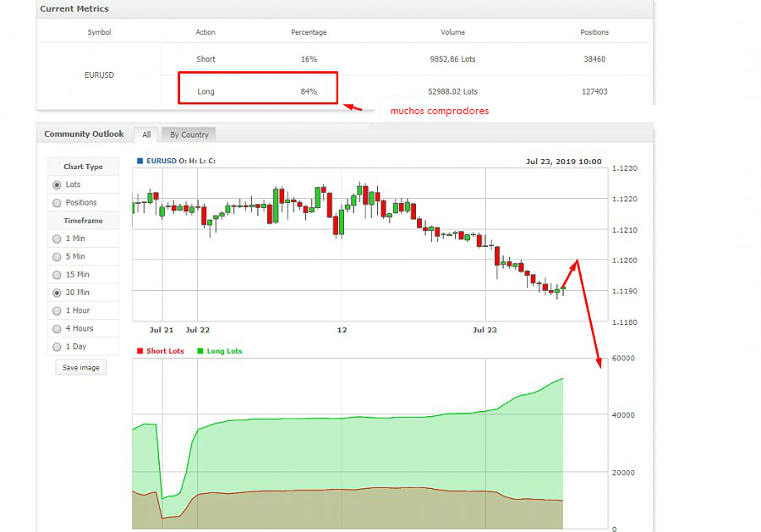
Task: Click the 84% percentage cell
Action: pyautogui.click(x=309, y=91)
